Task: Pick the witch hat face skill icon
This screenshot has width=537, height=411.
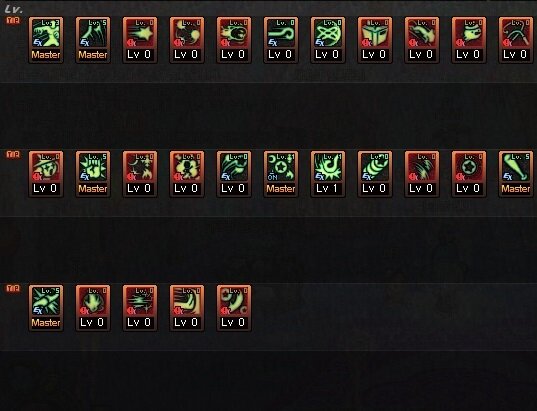Action: [46, 174]
